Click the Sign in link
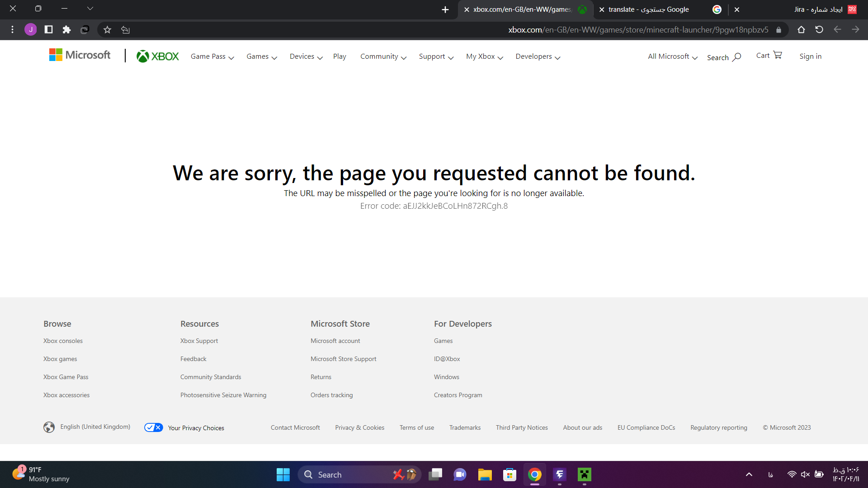Screen dimensions: 868x488 tap(810, 56)
